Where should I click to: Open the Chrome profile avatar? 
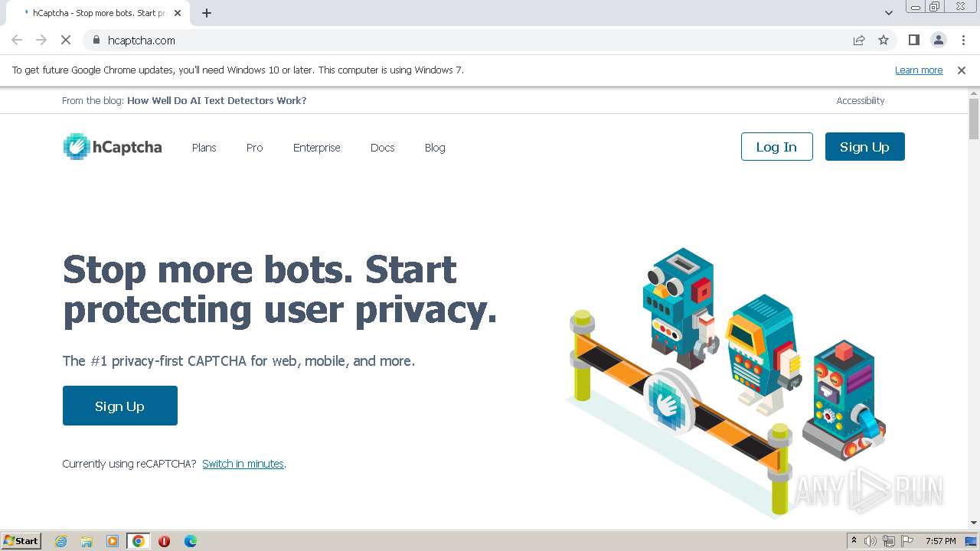[x=938, y=40]
